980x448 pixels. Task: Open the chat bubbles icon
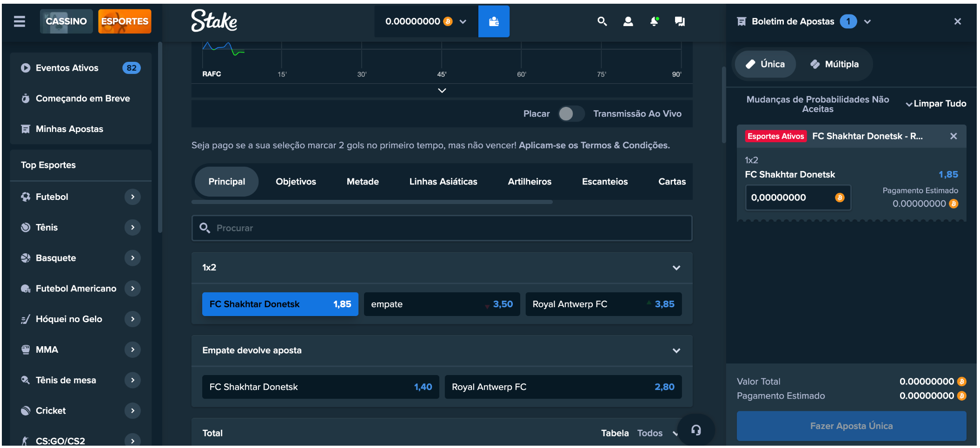point(680,21)
